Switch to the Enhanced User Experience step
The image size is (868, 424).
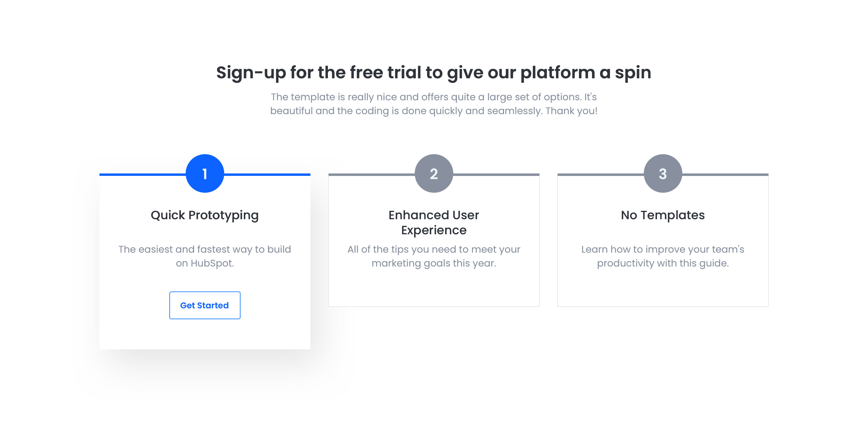(x=434, y=222)
